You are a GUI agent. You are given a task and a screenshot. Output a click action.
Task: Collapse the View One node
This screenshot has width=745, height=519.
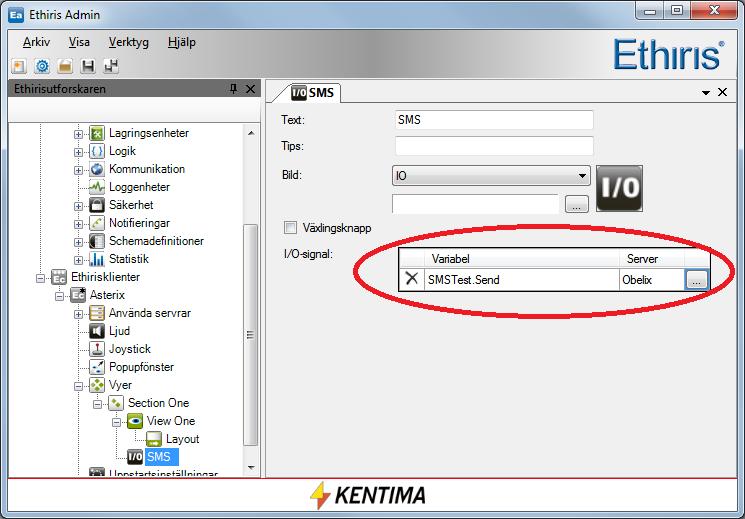click(x=116, y=423)
